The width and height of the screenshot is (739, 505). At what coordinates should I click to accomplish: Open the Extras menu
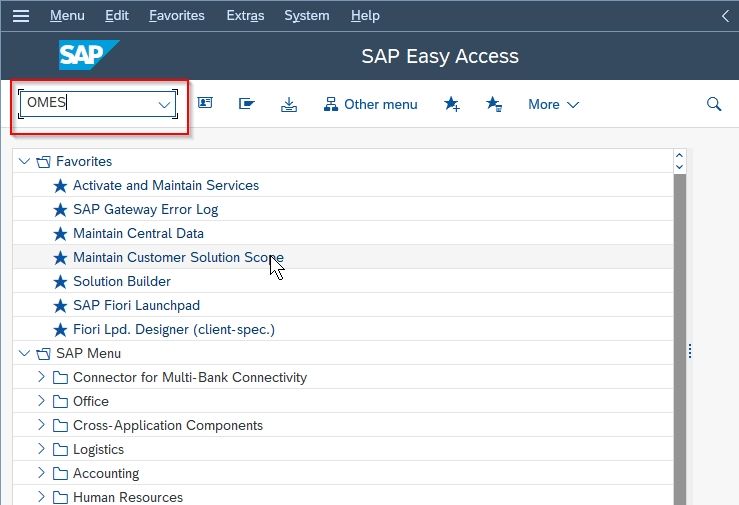245,16
